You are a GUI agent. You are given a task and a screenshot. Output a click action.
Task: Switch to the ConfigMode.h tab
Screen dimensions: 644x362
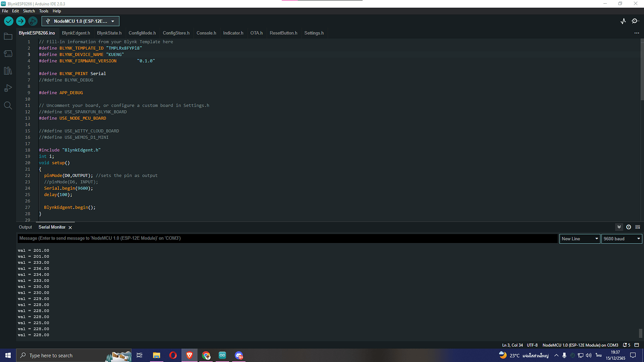click(142, 33)
